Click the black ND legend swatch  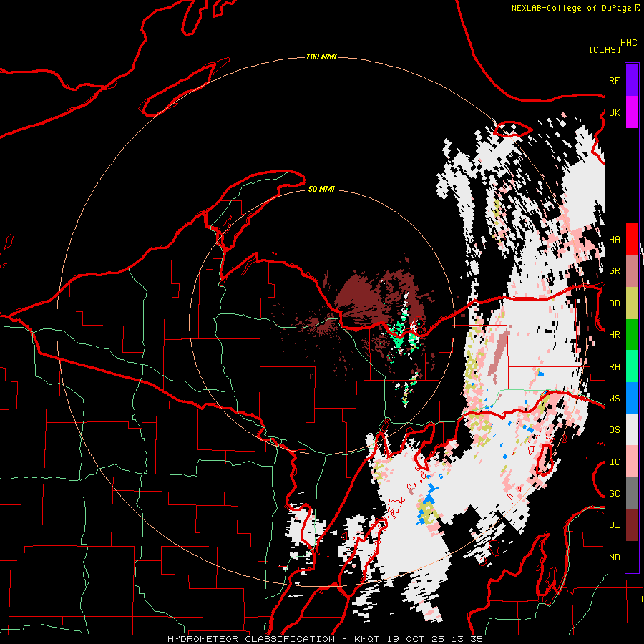coord(632,557)
